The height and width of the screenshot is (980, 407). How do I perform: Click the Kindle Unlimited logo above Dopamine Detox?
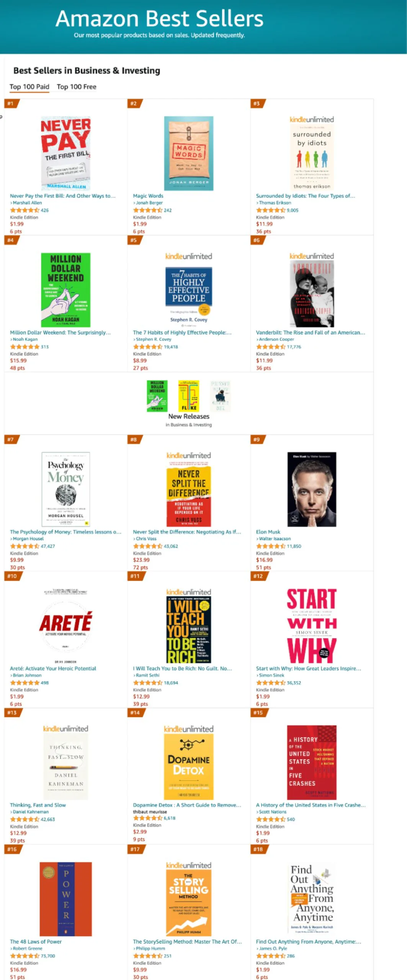188,729
